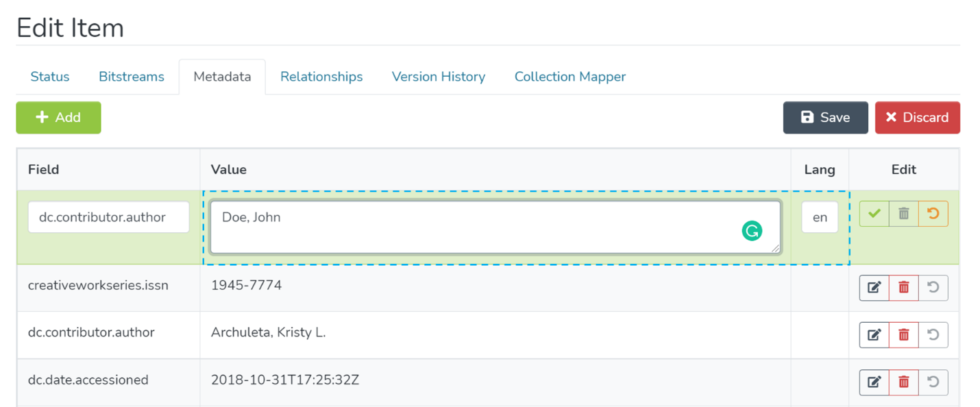The width and height of the screenshot is (980, 407).
Task: Click the Grammarly icon in value field
Action: (x=752, y=232)
